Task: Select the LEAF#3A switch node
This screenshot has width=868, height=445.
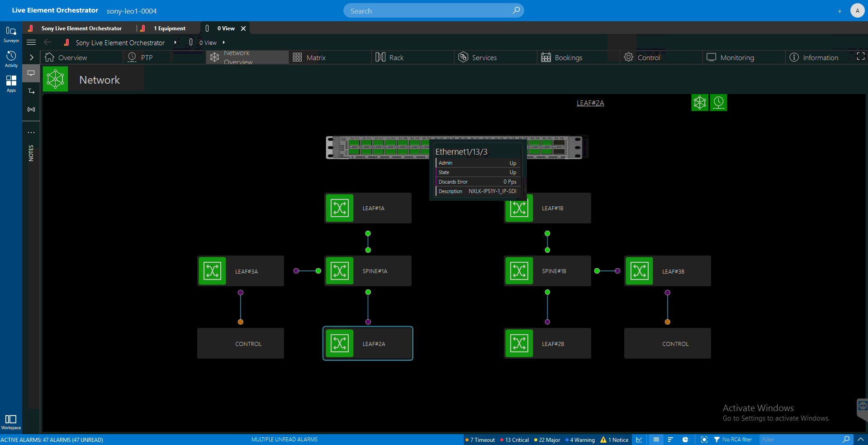Action: (241, 271)
